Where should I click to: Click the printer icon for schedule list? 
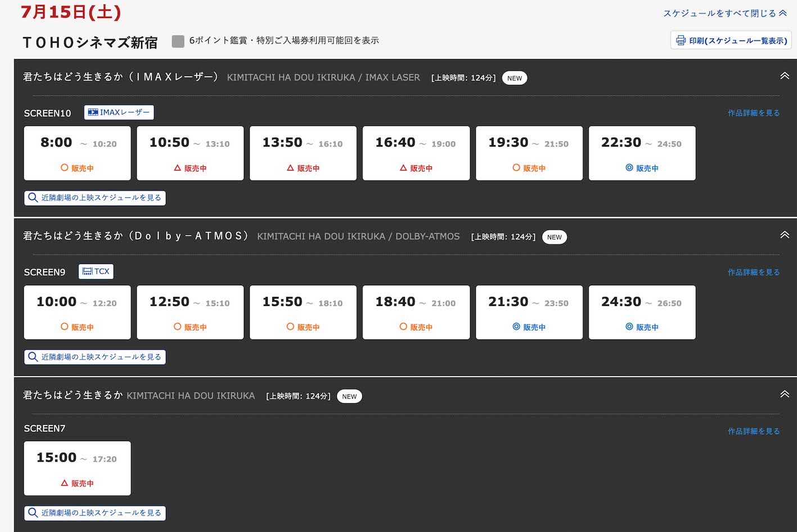(x=681, y=40)
